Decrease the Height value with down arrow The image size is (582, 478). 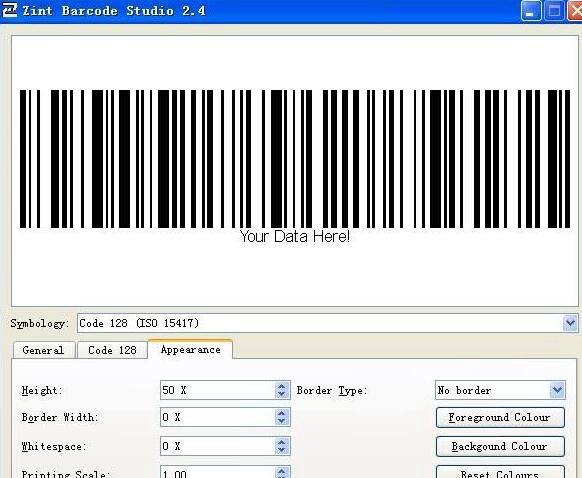pos(282,394)
